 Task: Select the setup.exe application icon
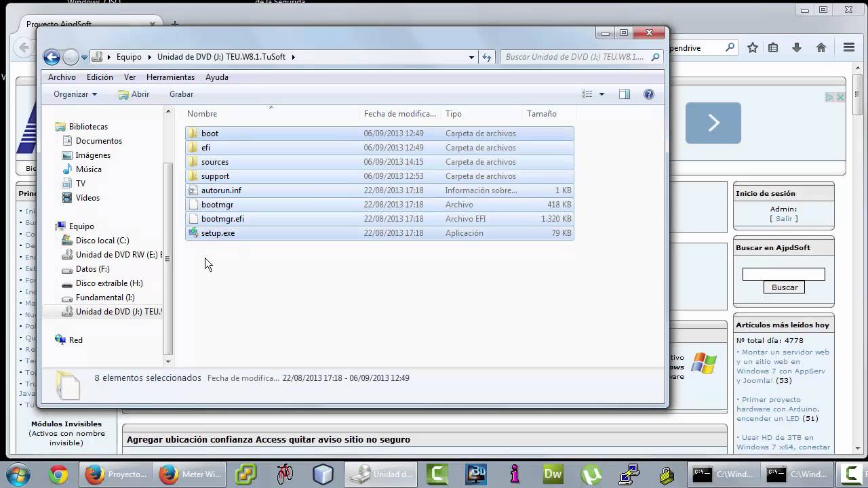[x=193, y=233]
